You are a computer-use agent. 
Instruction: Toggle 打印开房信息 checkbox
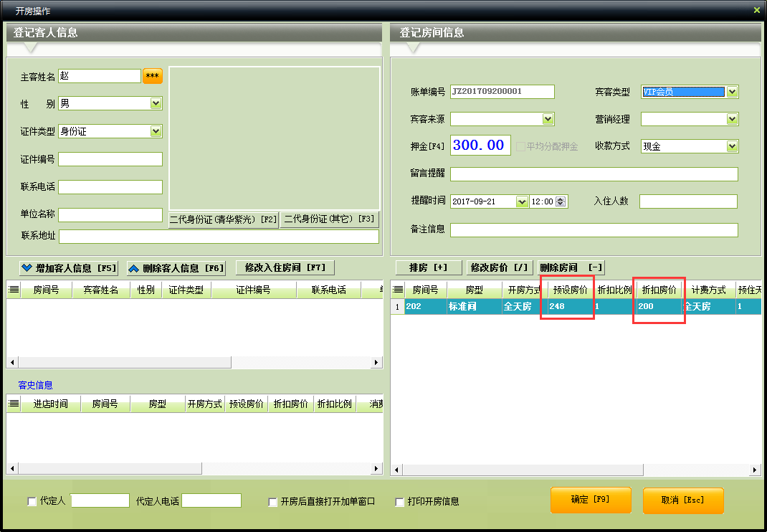tap(400, 502)
